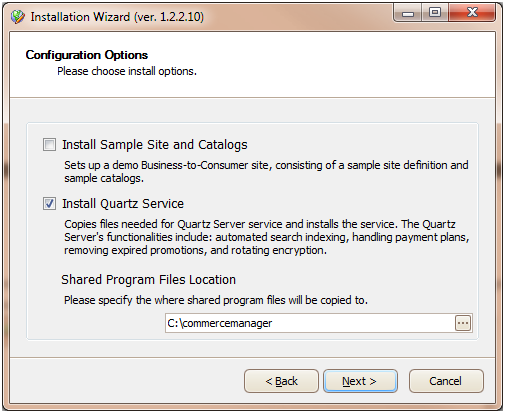Screen dimensions: 505x413
Task: Enable the Install Sample Site and Catalogs checkbox
Action: click(x=49, y=145)
